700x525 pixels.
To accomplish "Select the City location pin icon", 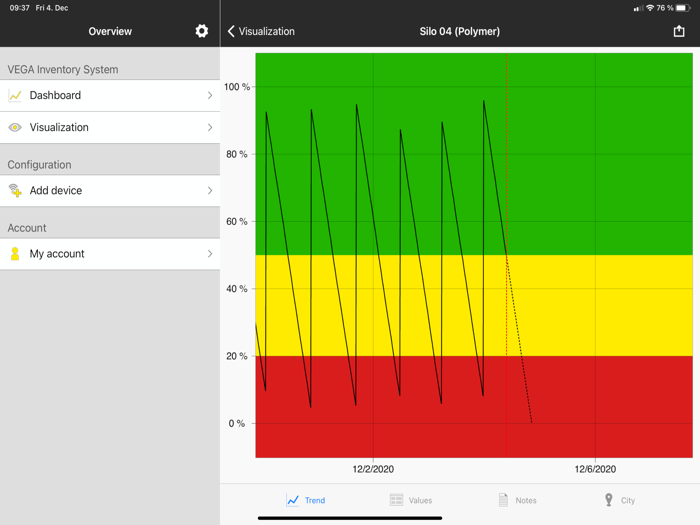I will (608, 500).
